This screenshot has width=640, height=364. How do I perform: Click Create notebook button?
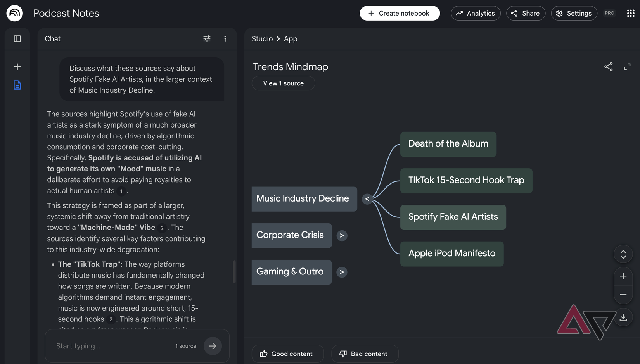coord(400,13)
